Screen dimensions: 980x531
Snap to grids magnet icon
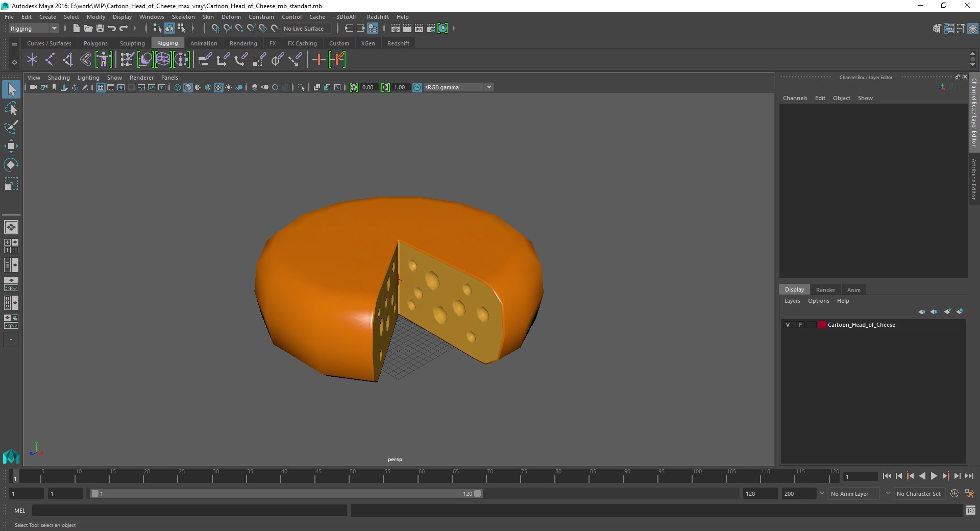[215, 29]
